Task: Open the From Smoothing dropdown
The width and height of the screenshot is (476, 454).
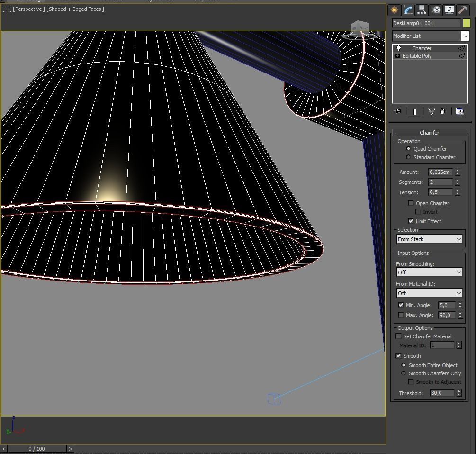Action: tap(429, 272)
